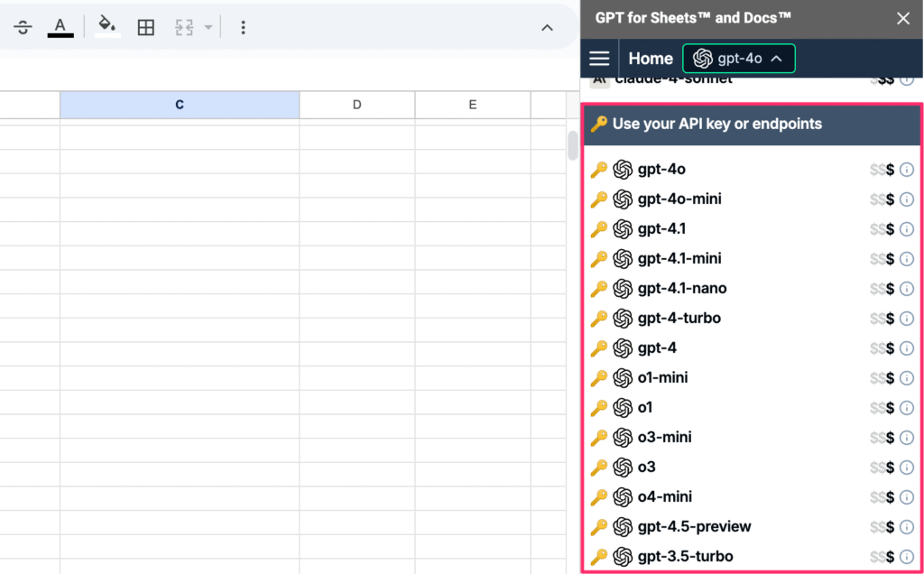View info for the o3 row
The height and width of the screenshot is (574, 924).
coord(907,467)
